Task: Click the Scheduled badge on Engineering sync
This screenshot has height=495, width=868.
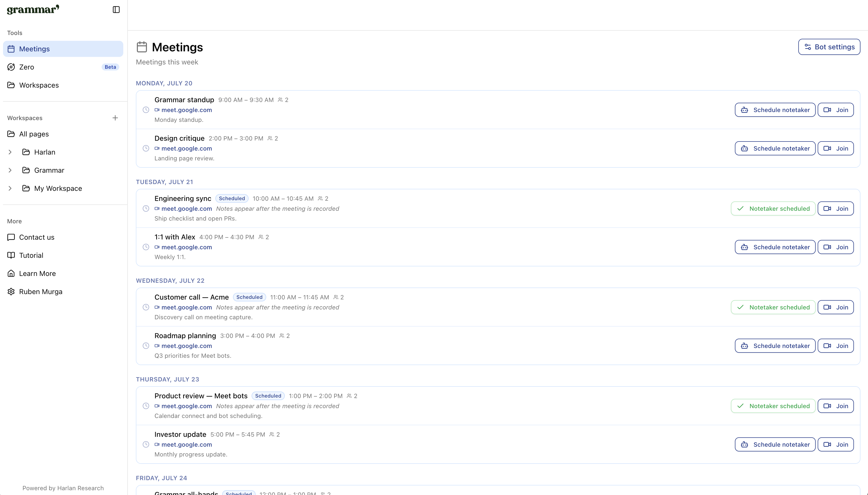Action: (232, 199)
